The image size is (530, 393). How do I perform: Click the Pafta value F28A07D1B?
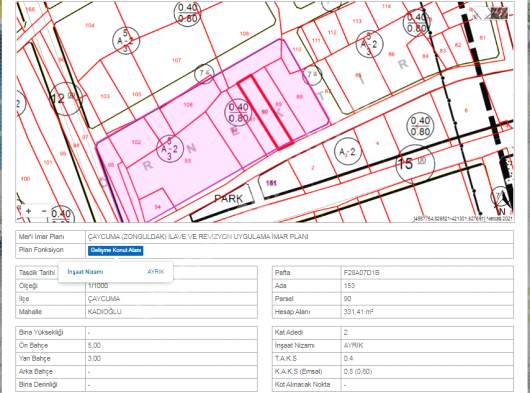(361, 272)
